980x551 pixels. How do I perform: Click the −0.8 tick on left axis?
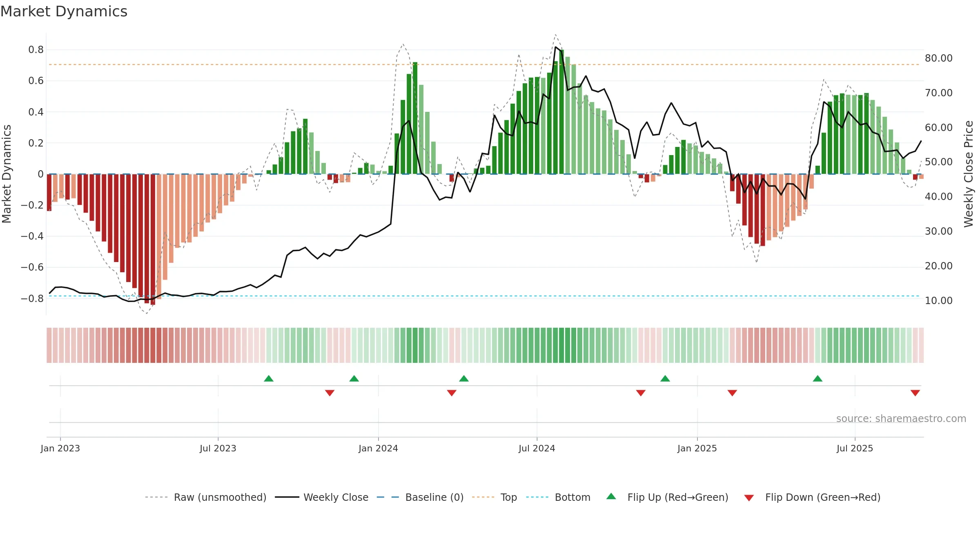(x=32, y=299)
